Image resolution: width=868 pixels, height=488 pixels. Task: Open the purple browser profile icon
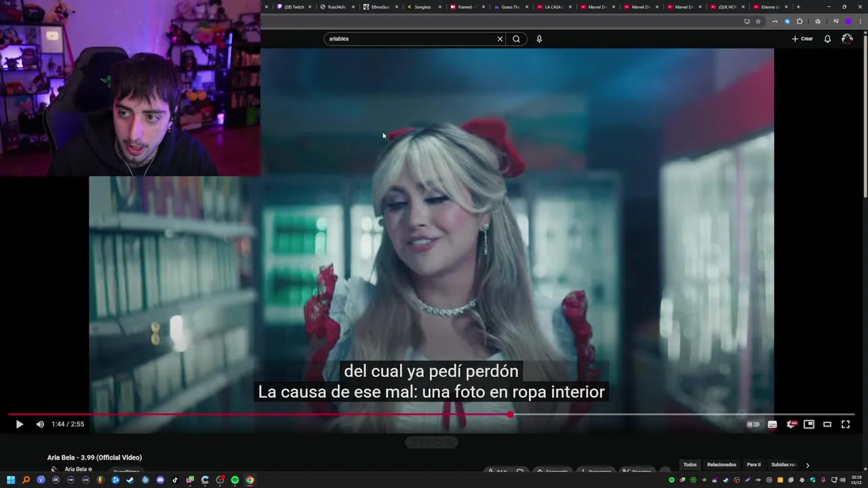(x=848, y=21)
